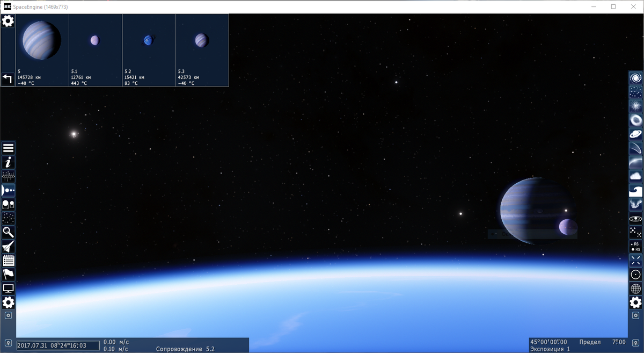Toggle nebulae visibility icon
644x353 pixels.
[636, 106]
